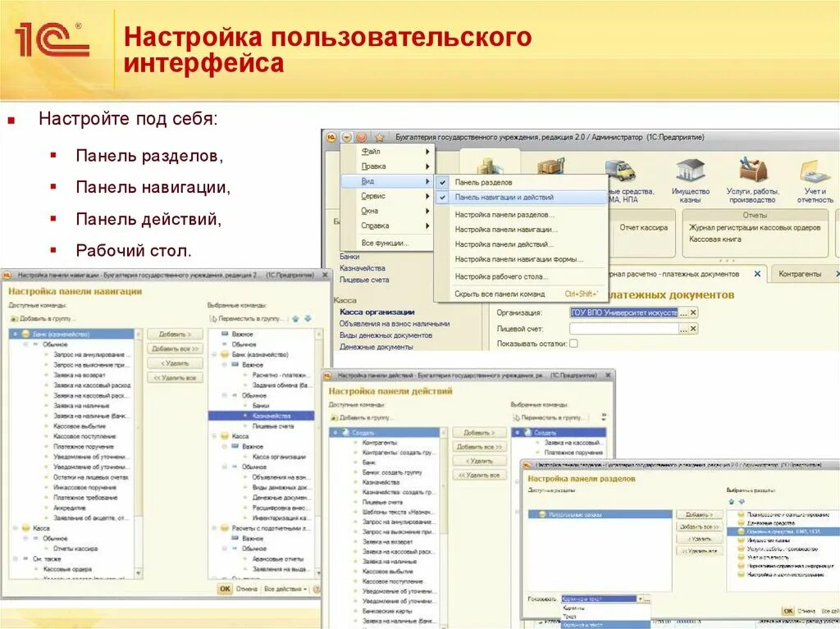Click Добавить в группу in navigation settings
Image resolution: width=840 pixels, height=629 pixels.
tap(43, 319)
